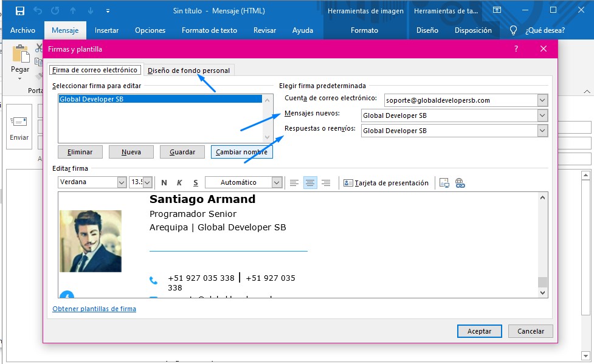The image size is (594, 364).
Task: Select Global Developer SB in signature list
Action: point(91,99)
